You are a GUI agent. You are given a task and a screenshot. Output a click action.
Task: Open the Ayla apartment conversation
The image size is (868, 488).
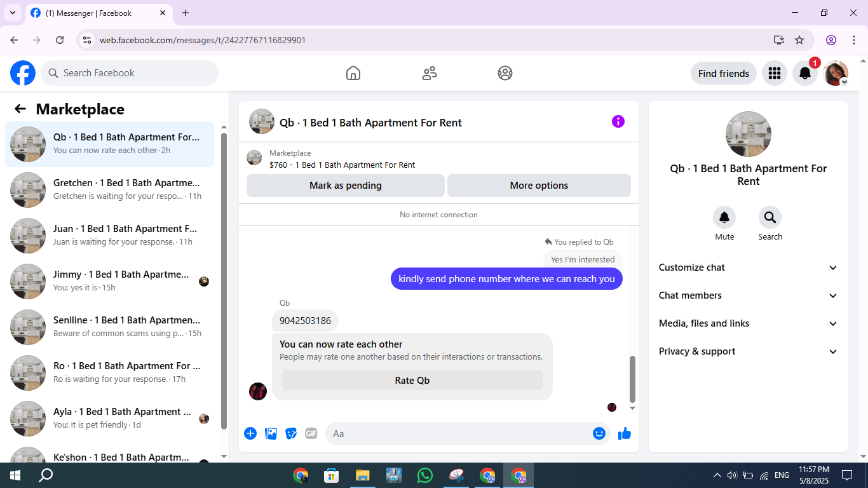(110, 419)
